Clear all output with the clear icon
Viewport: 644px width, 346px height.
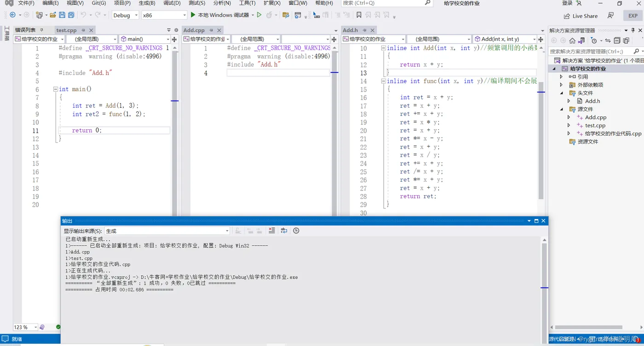pyautogui.click(x=272, y=231)
